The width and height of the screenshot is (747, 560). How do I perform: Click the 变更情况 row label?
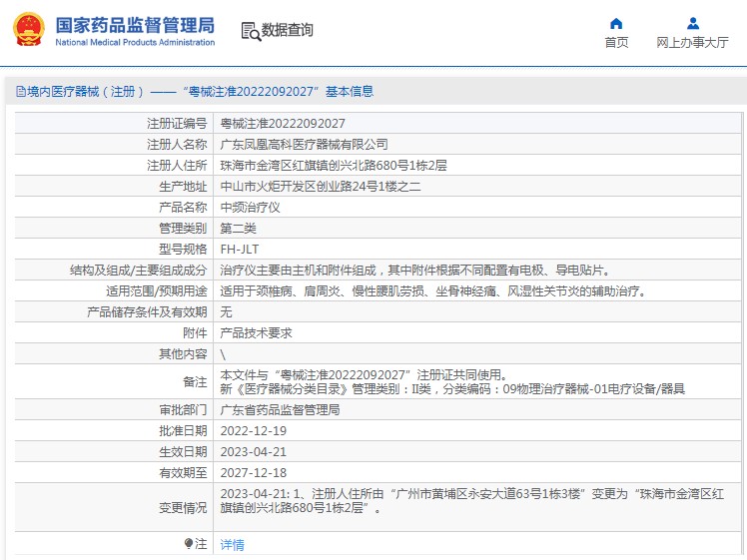tap(183, 508)
